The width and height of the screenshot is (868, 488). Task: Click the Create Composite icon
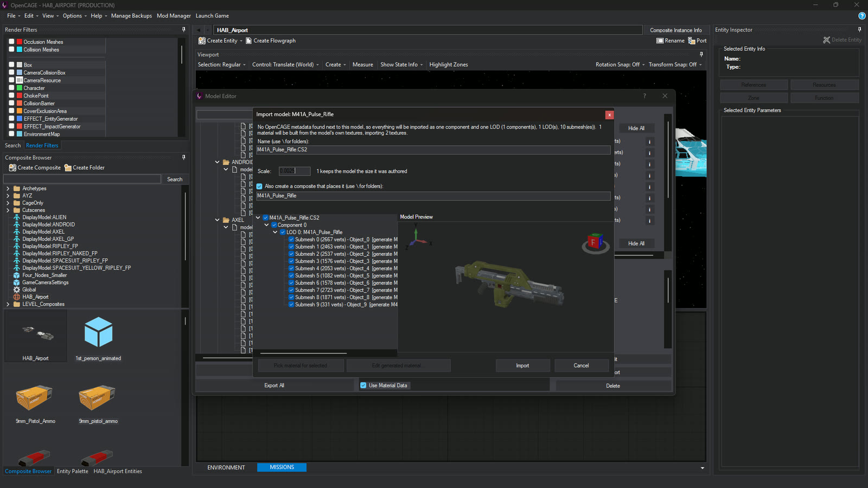[12, 168]
